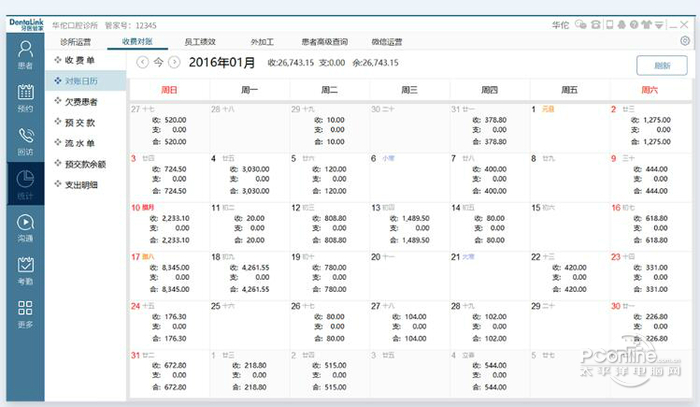Open calendar cell for January 9
The height and width of the screenshot is (407, 700).
point(650,177)
